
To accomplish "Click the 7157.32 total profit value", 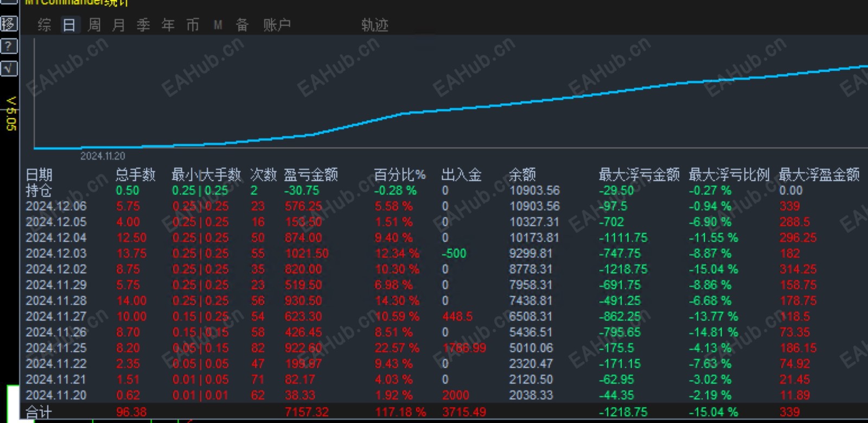I will 307,412.
